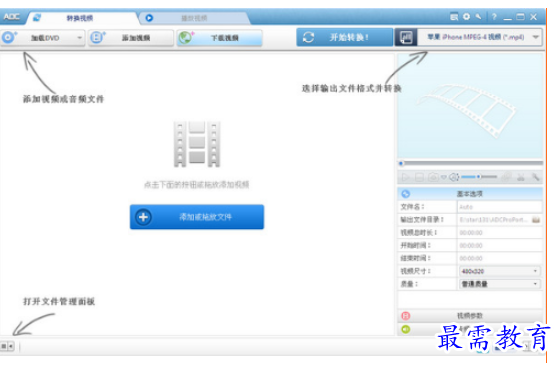Click the effects wand icon in preview toolbar

[x=535, y=177]
